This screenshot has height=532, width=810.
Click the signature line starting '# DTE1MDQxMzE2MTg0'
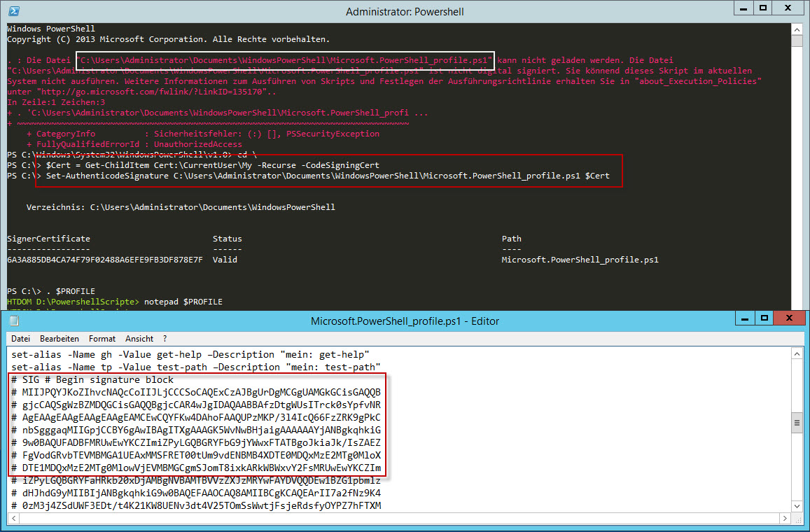196,468
